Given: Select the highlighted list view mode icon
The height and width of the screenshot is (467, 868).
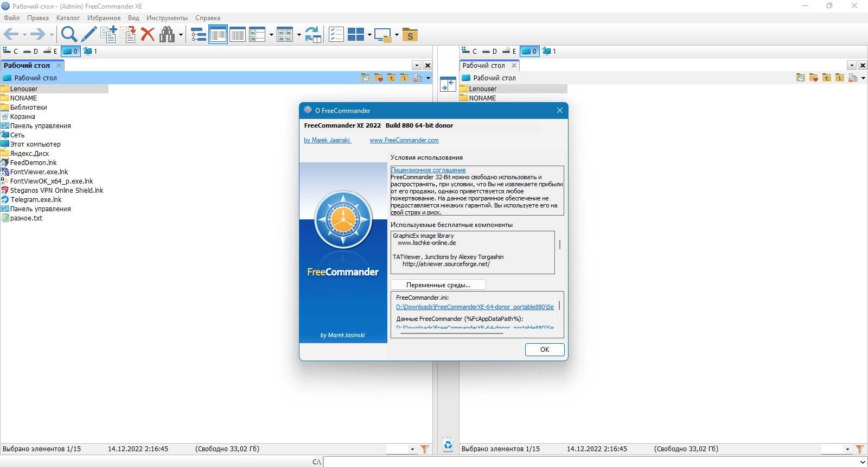Looking at the screenshot, I should (x=218, y=35).
